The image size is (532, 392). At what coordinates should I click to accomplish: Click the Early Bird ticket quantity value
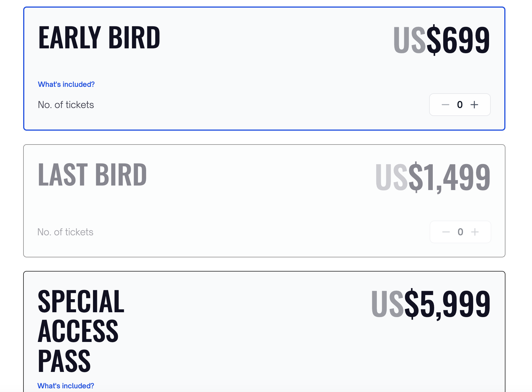[x=460, y=105]
